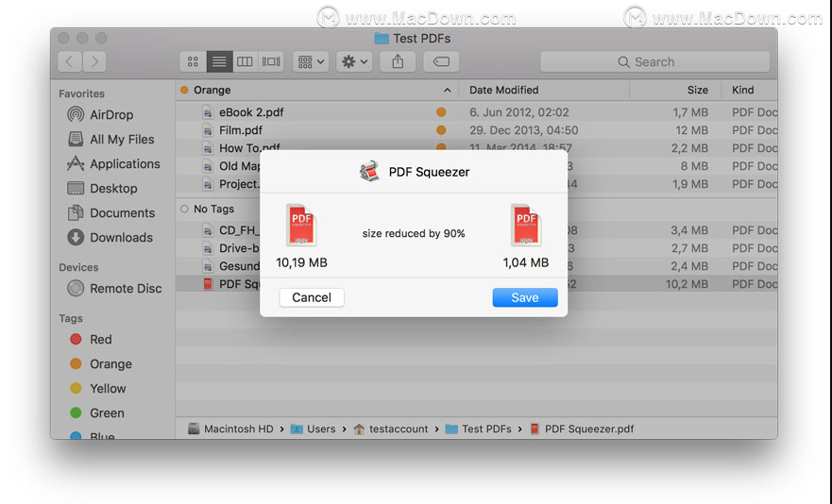Click the Share toolbar button
Screen dimensions: 832x504
(x=398, y=61)
